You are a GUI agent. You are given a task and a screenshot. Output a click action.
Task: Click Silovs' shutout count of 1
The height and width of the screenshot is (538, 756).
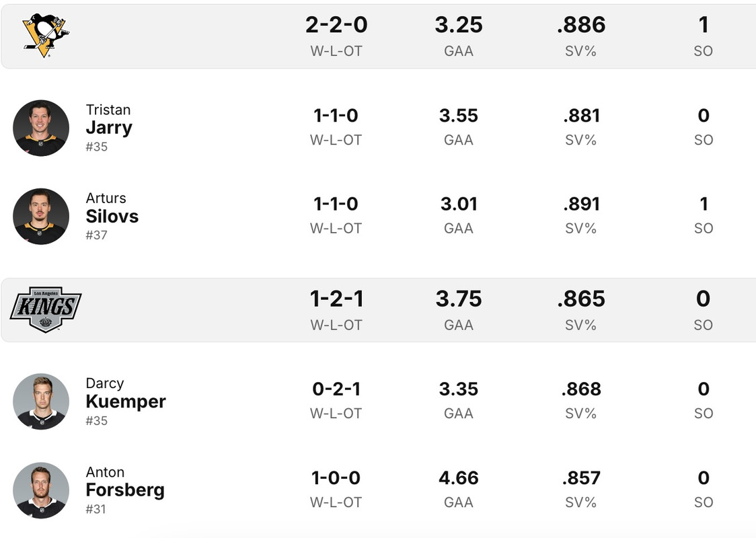pyautogui.click(x=704, y=204)
